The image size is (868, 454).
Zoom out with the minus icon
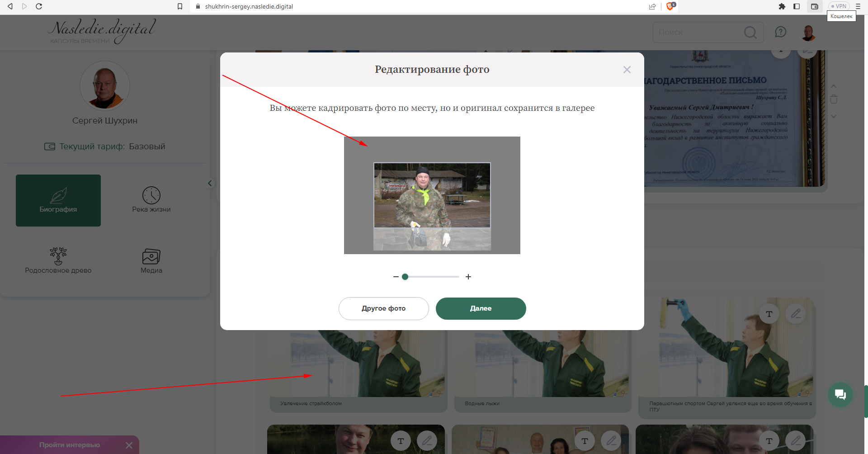click(396, 277)
